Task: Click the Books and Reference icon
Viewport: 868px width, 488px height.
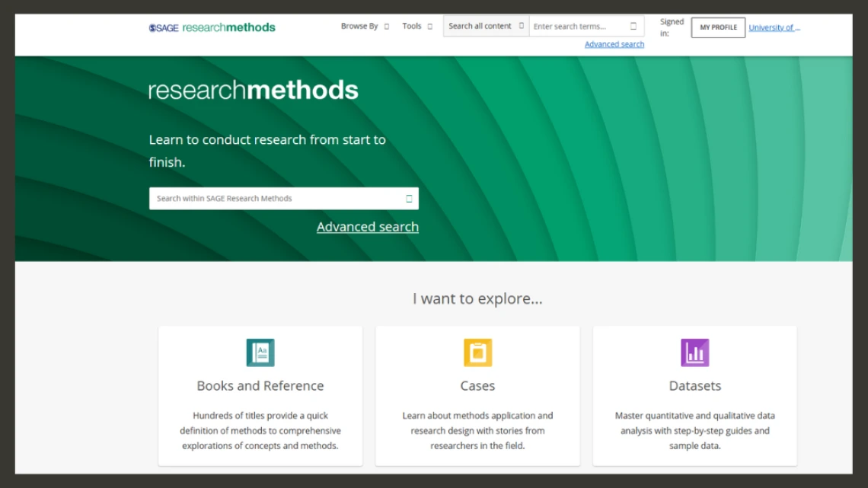Action: click(x=260, y=352)
